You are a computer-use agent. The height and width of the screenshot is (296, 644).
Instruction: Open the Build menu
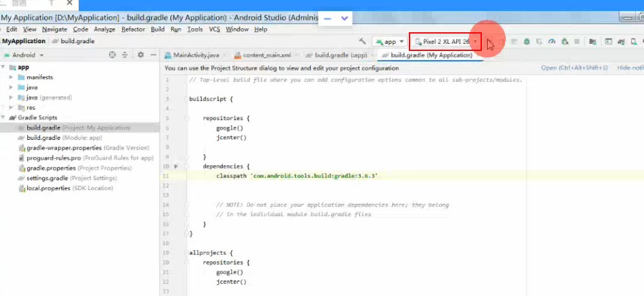pos(158,30)
